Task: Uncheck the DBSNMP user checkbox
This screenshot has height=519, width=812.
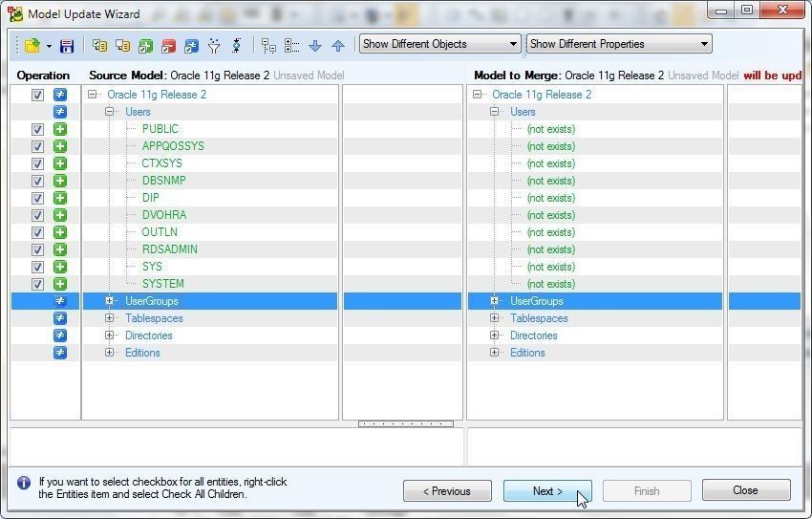Action: pyautogui.click(x=37, y=181)
